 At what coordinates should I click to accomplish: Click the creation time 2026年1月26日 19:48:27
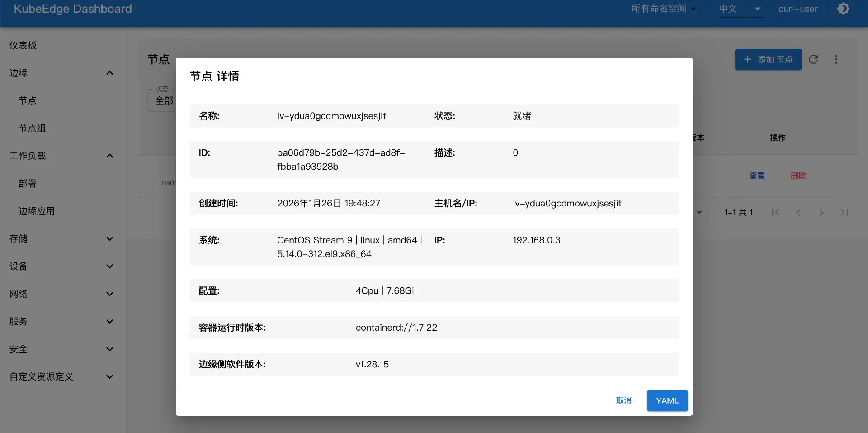[x=329, y=203]
